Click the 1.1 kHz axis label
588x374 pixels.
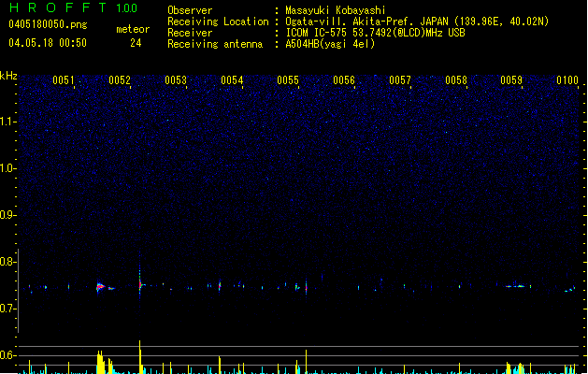tap(8, 122)
